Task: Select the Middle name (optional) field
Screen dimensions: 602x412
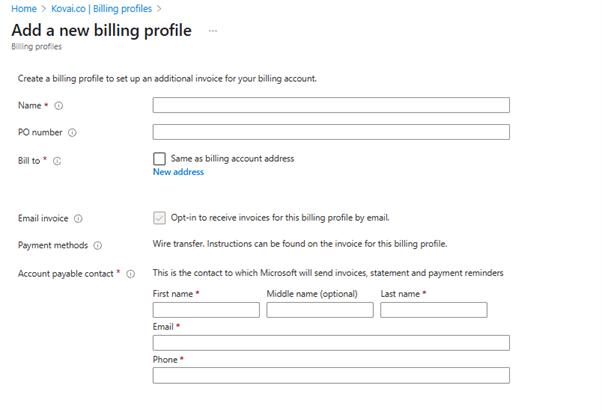Action: click(320, 310)
